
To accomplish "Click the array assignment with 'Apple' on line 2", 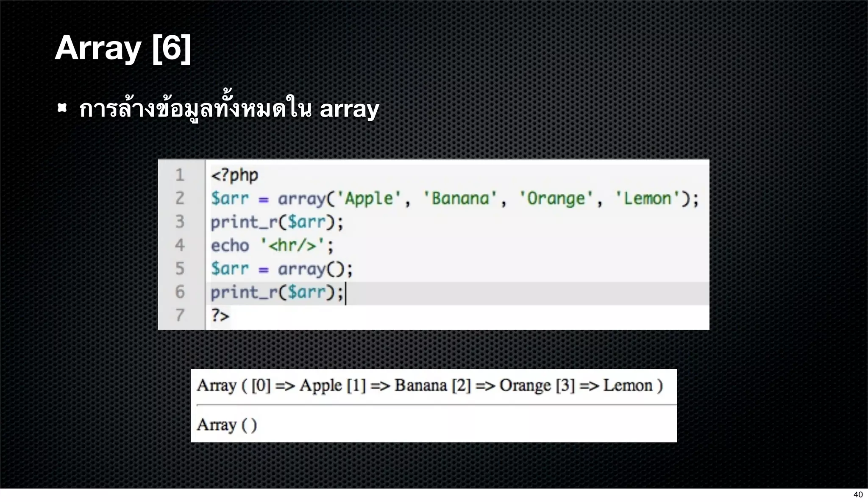I will point(455,198).
